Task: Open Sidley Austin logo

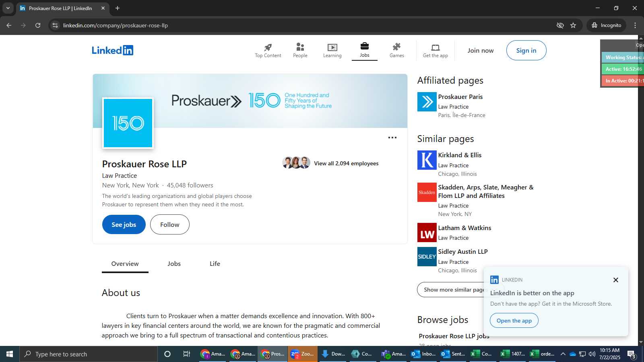Action: click(427, 257)
